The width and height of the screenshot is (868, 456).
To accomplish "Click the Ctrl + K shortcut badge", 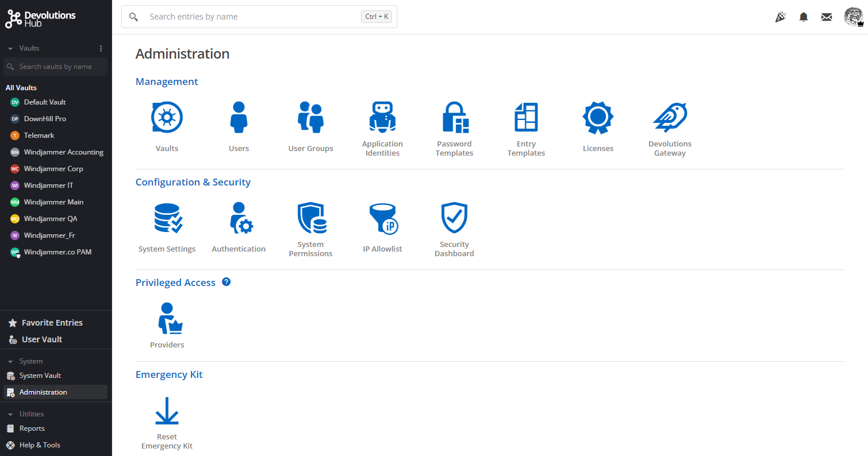I will point(377,17).
